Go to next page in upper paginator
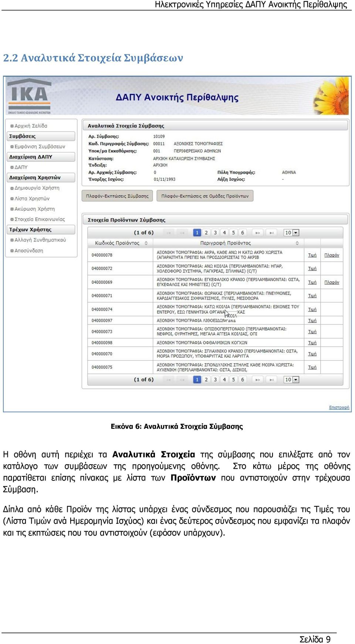The height and width of the screenshot is (644, 355). point(258,233)
